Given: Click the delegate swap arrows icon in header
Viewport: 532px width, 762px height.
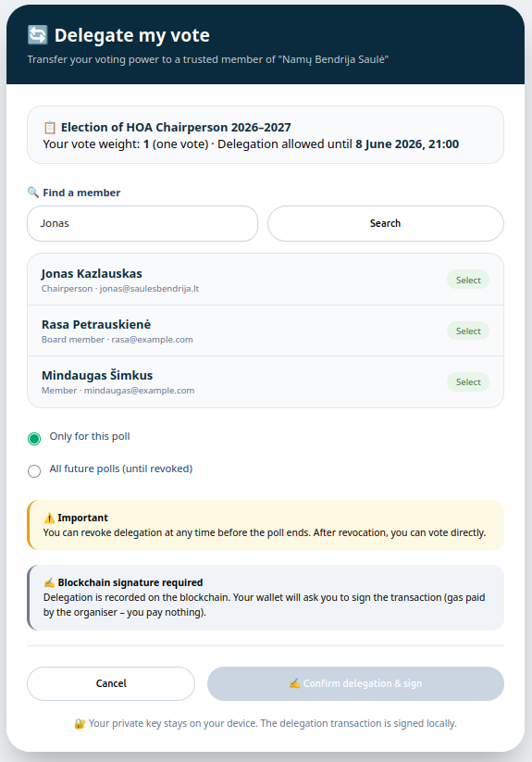Looking at the screenshot, I should [x=38, y=35].
